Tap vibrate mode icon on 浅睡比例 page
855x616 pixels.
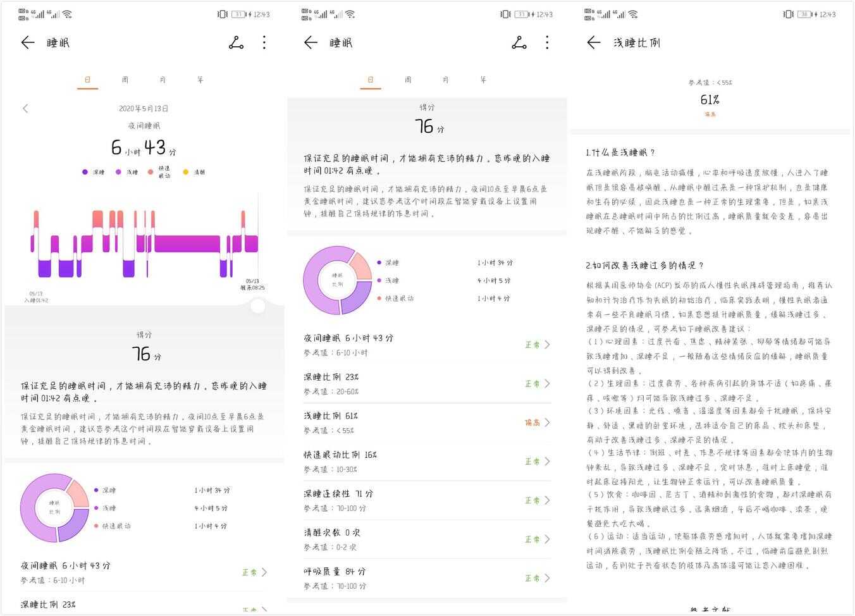[788, 14]
